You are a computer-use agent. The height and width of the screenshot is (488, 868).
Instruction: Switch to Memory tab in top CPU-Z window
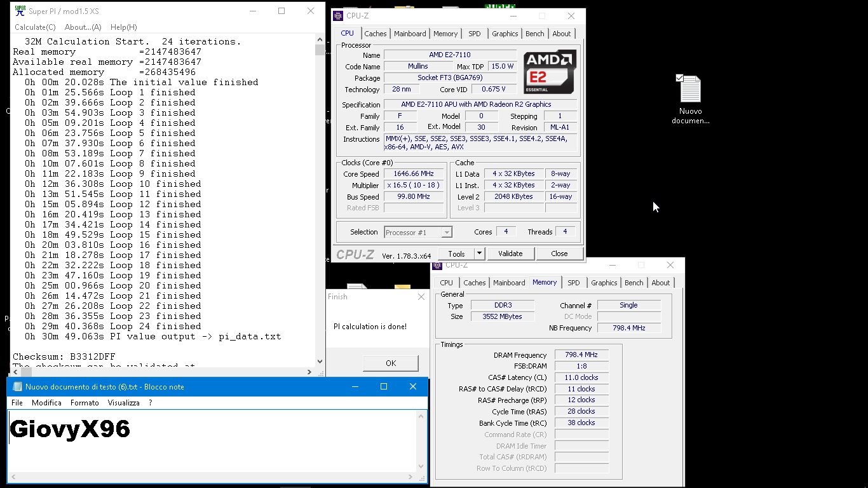445,34
